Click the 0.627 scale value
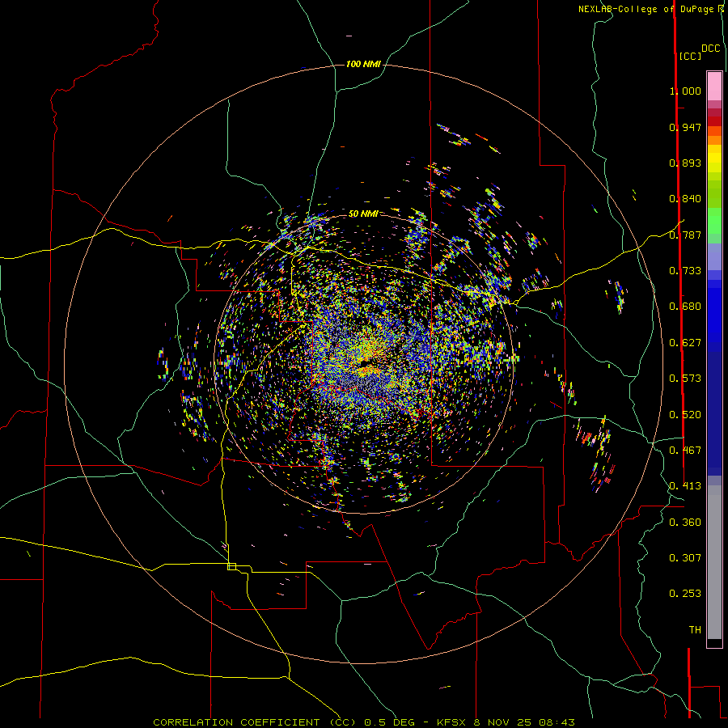Screen dimensions: 728x728 [x=685, y=342]
